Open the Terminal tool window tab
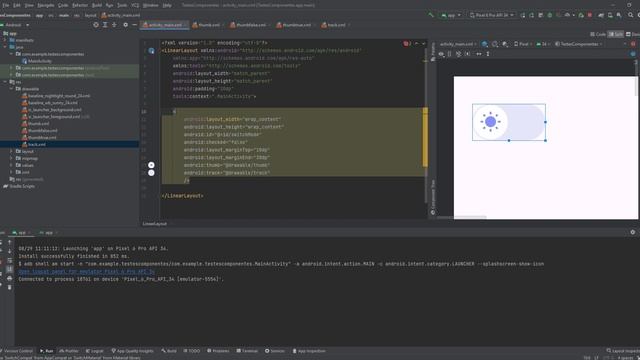The width and height of the screenshot is (640, 360). tap(247, 351)
